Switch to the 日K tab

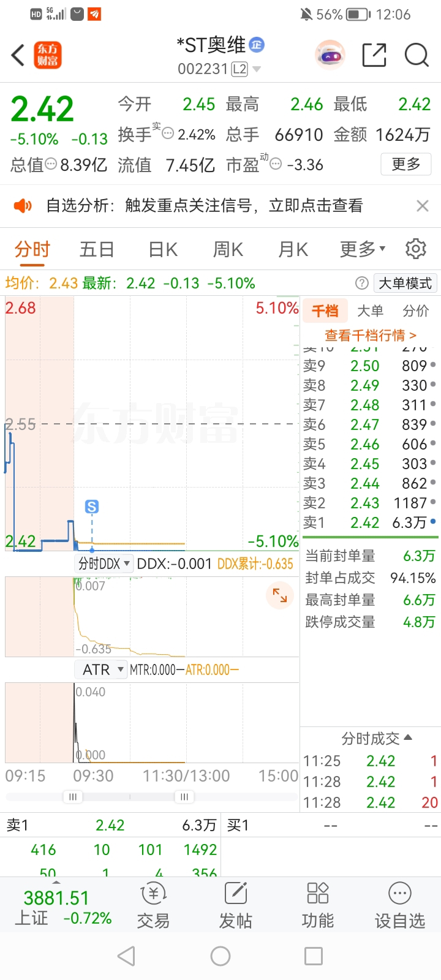[x=163, y=249]
